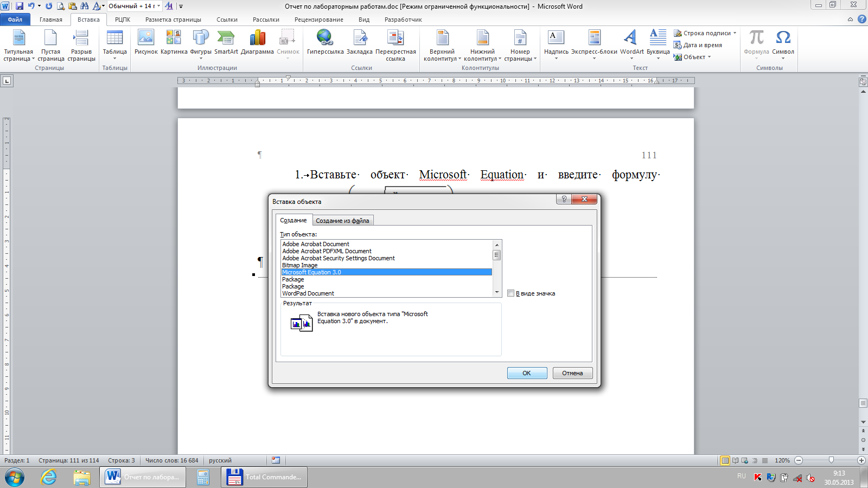
Task: Insert a picture with Рисунок
Action: point(146,43)
